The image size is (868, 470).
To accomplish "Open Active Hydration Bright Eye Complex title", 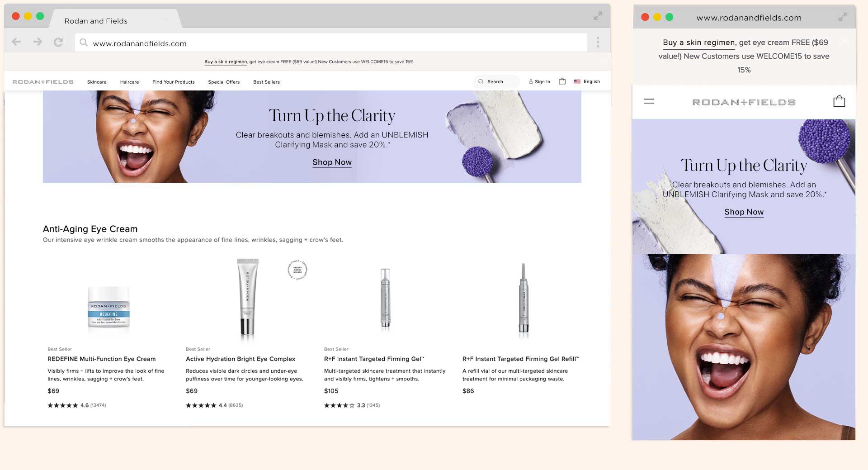I will click(x=241, y=359).
